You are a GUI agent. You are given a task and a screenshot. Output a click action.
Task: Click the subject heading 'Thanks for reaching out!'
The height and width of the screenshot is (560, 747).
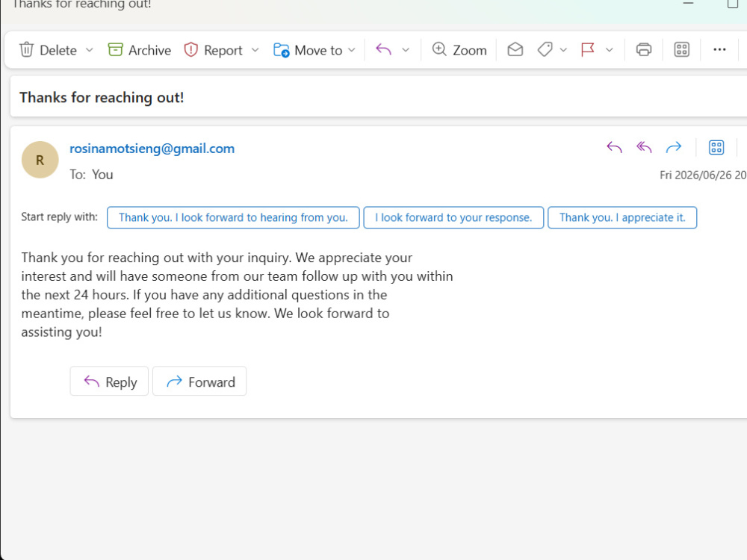pyautogui.click(x=102, y=98)
